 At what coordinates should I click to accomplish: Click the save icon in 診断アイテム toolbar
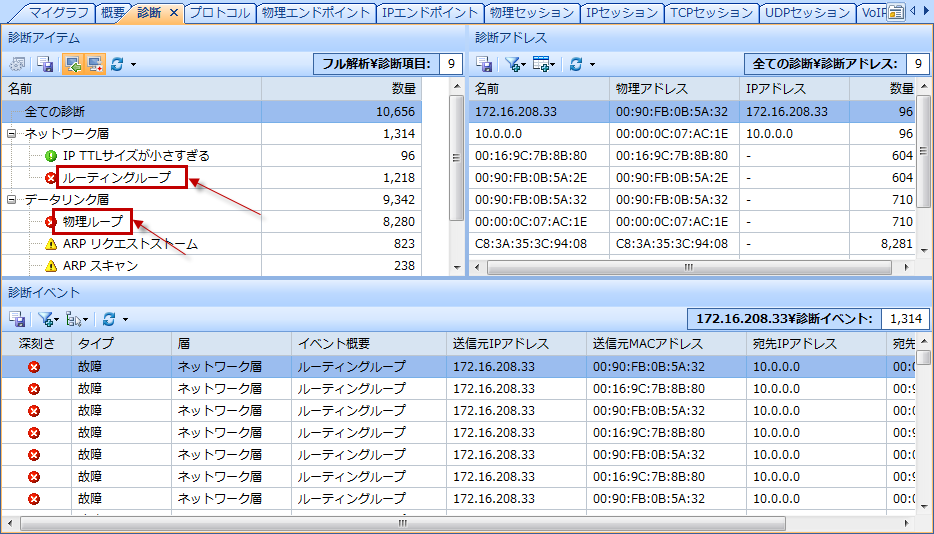click(45, 64)
